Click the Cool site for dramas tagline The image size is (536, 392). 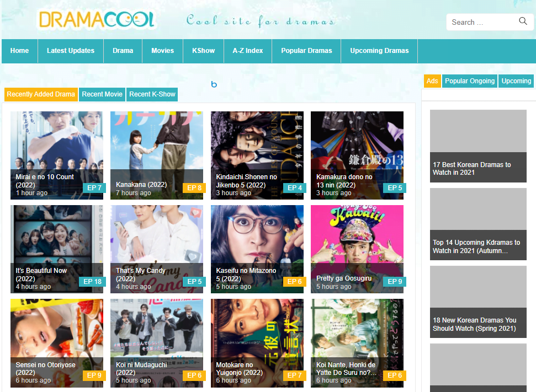click(261, 20)
